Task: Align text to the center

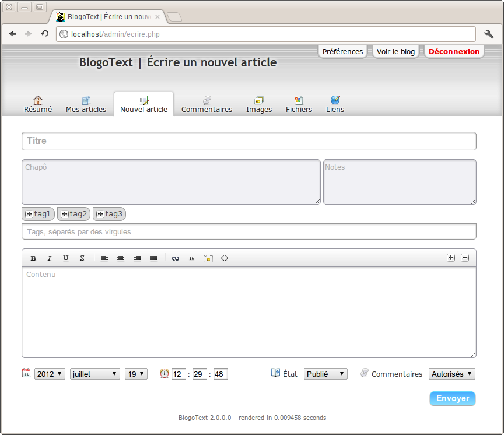Action: pos(121,258)
